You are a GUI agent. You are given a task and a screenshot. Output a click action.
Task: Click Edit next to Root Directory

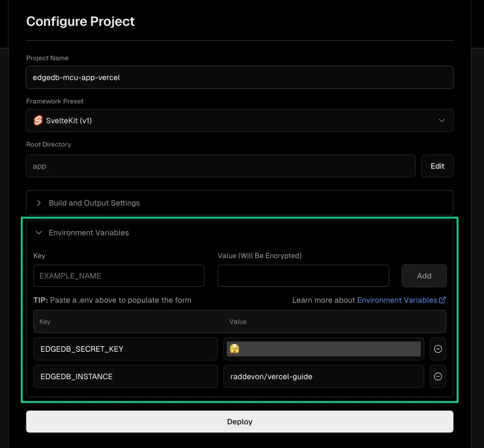click(x=437, y=165)
